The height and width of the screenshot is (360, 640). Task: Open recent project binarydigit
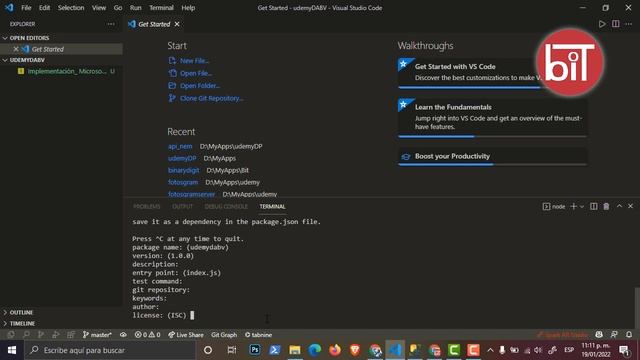(184, 170)
